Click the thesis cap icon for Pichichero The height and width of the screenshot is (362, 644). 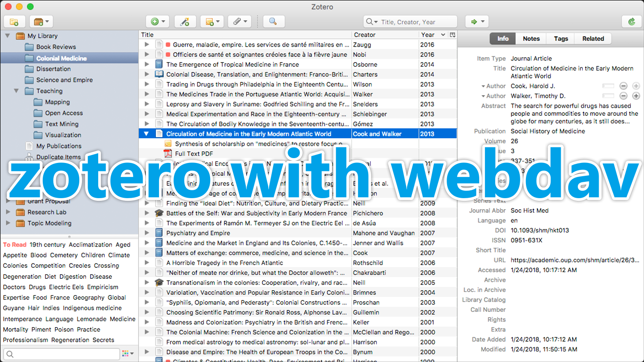coord(159,213)
